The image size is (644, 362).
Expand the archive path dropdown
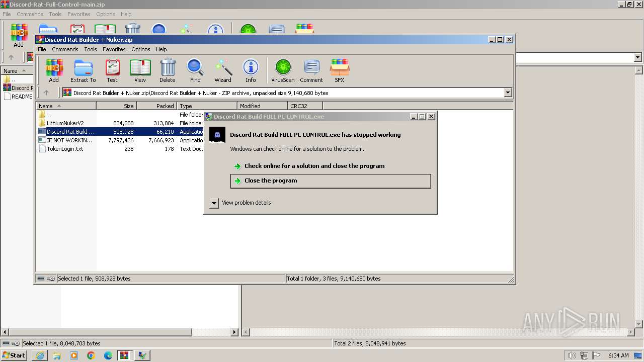(x=508, y=93)
